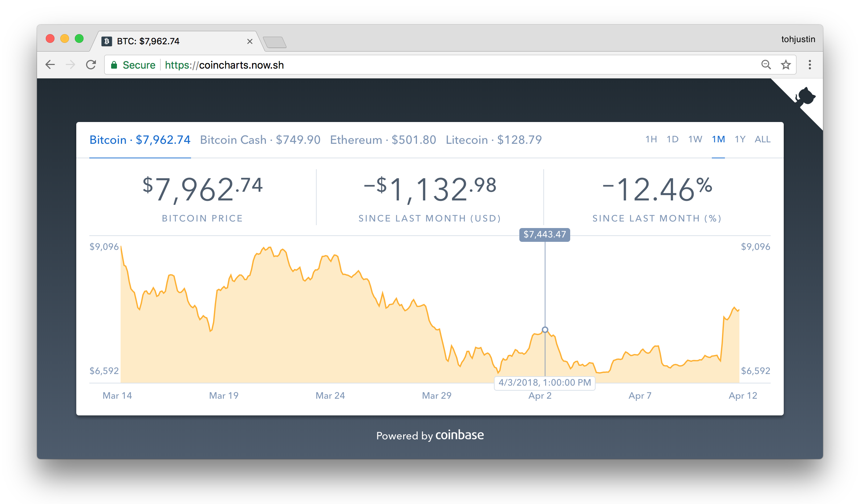This screenshot has width=860, height=504.
Task: Open Chrome three-dot menu
Action: [x=810, y=65]
